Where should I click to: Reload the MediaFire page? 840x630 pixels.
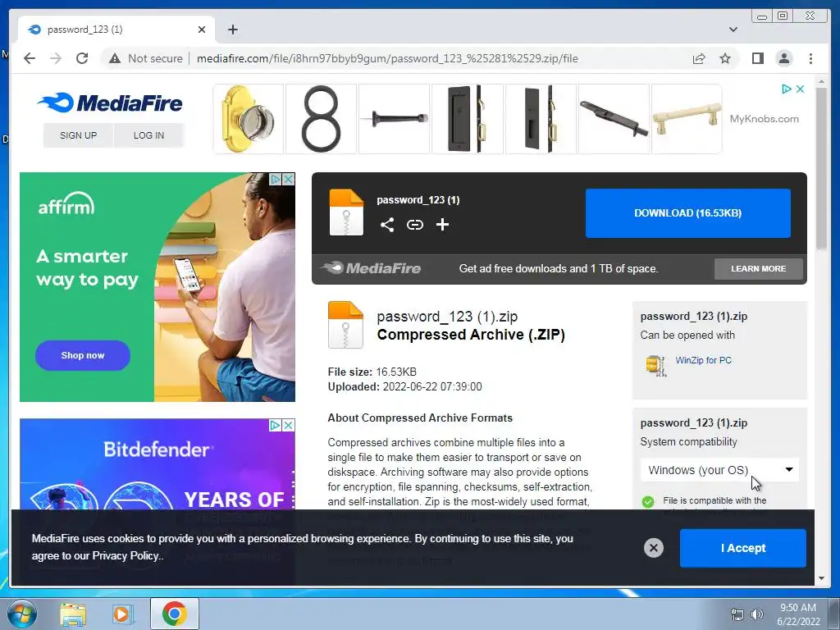[82, 58]
